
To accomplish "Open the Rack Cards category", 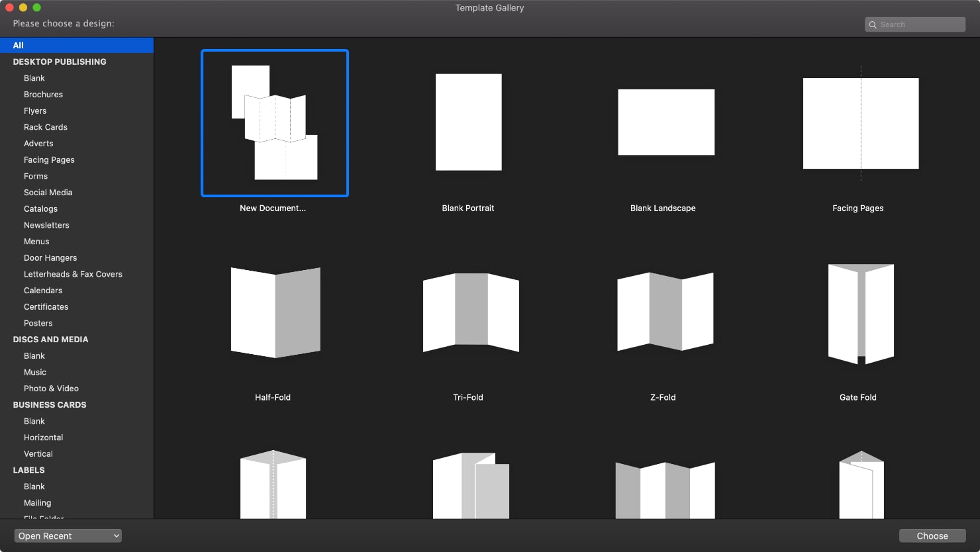I will 45,126.
